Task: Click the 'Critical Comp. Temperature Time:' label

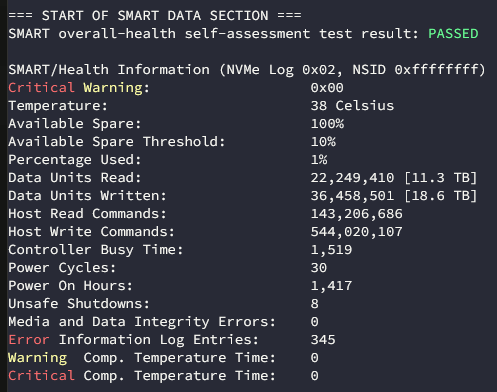Action: [142, 376]
